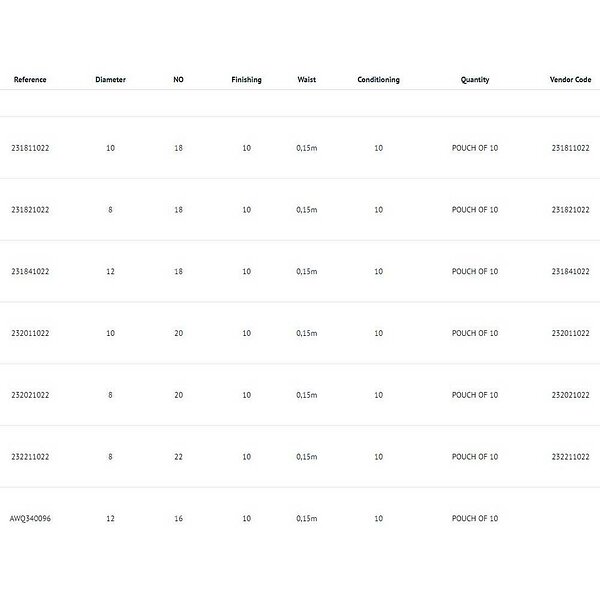Click the Finishing column header
This screenshot has height=600, width=600.
[x=246, y=80]
